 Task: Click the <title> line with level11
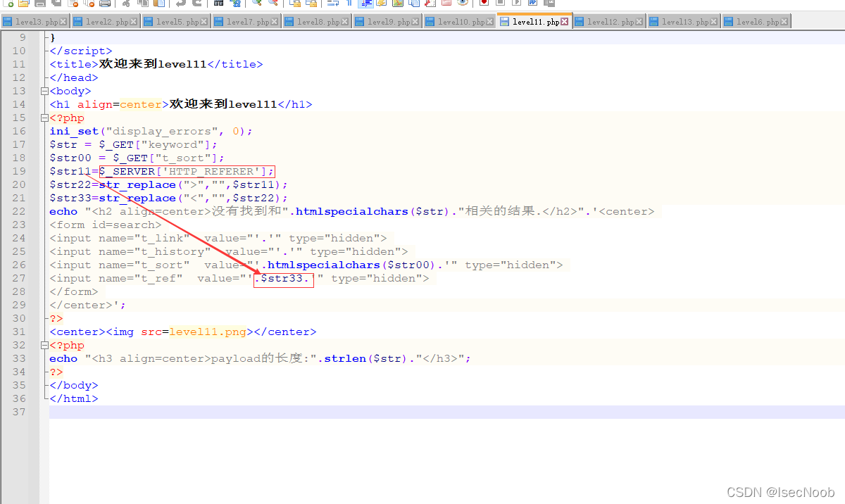tap(156, 64)
